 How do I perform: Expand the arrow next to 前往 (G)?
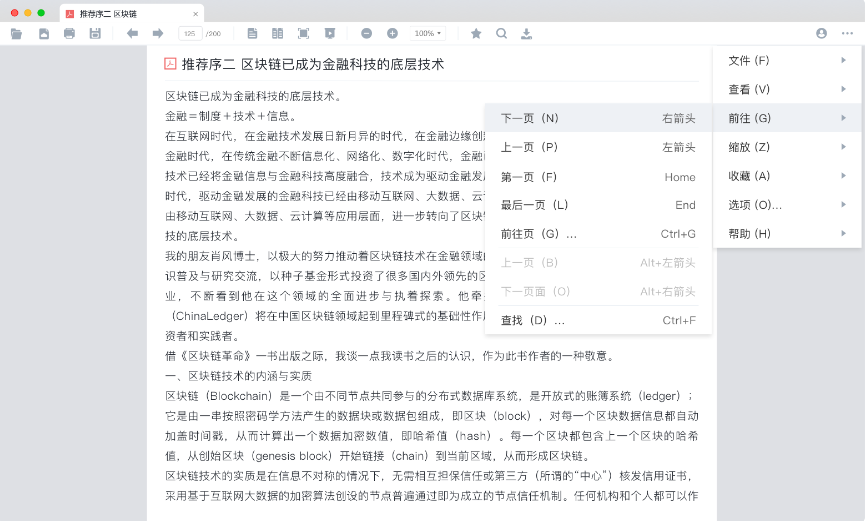click(x=843, y=118)
